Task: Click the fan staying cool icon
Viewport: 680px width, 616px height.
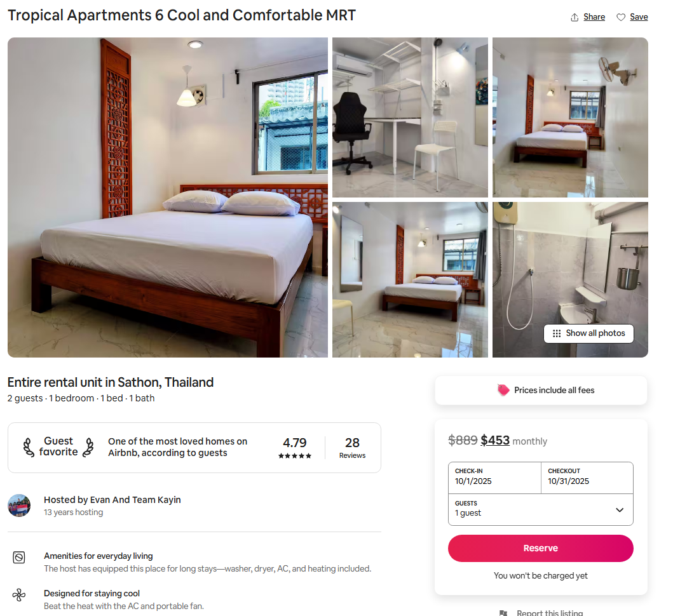Action: point(19,595)
